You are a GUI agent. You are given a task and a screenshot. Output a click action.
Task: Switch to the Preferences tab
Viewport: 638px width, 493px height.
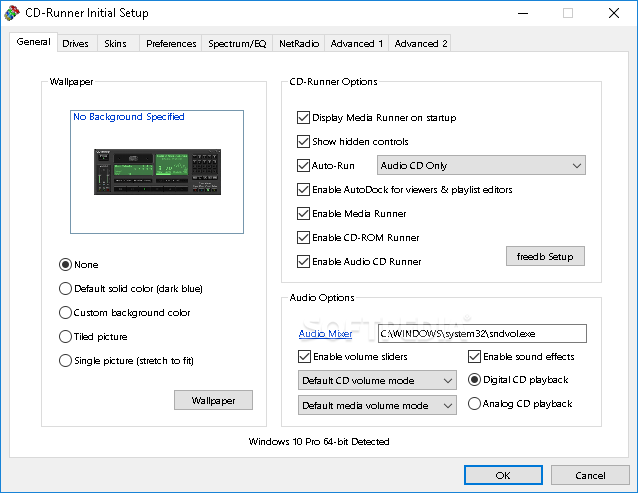pos(171,44)
